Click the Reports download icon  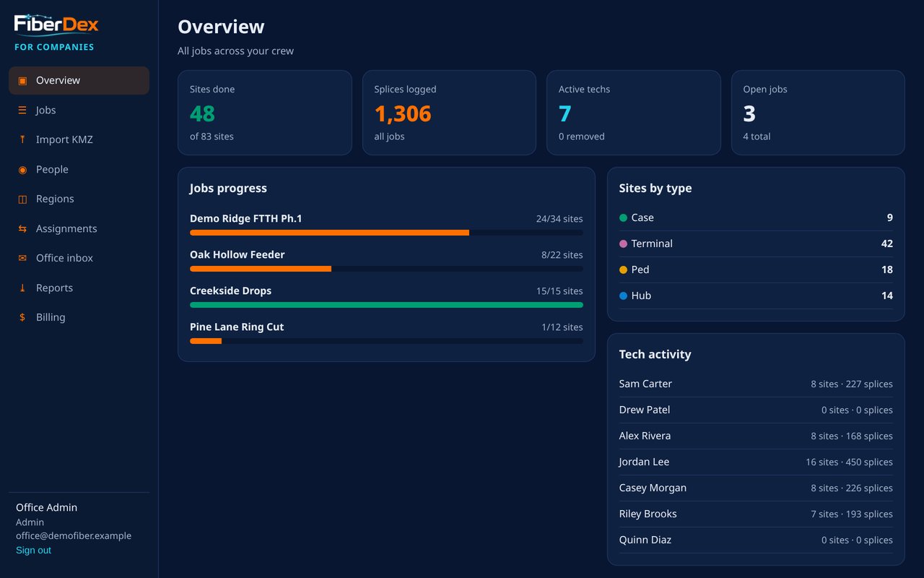click(x=22, y=288)
